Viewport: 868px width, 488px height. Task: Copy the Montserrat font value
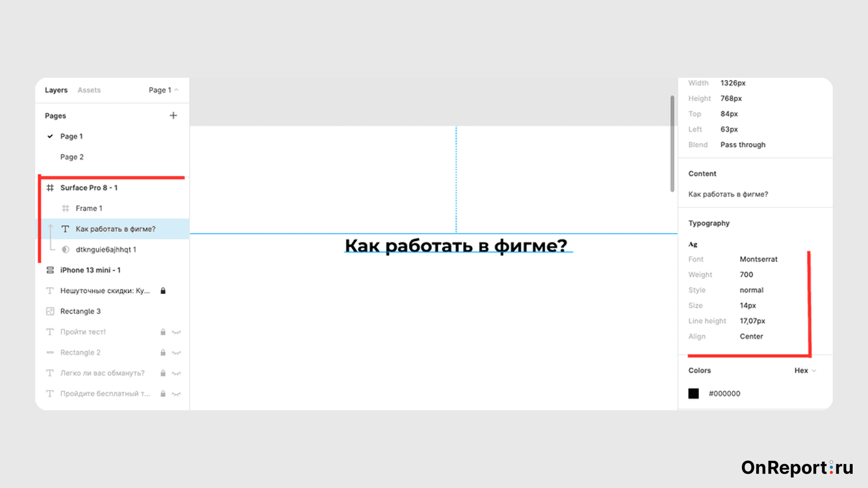pyautogui.click(x=759, y=259)
